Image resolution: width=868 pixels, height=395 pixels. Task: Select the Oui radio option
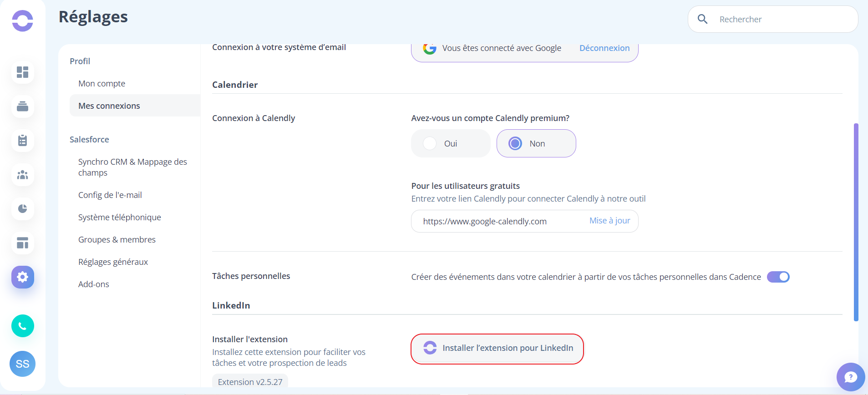451,143
